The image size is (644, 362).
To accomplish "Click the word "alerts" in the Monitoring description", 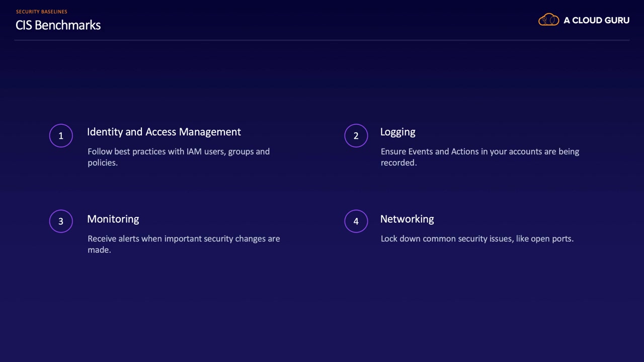I will pyautogui.click(x=128, y=238).
